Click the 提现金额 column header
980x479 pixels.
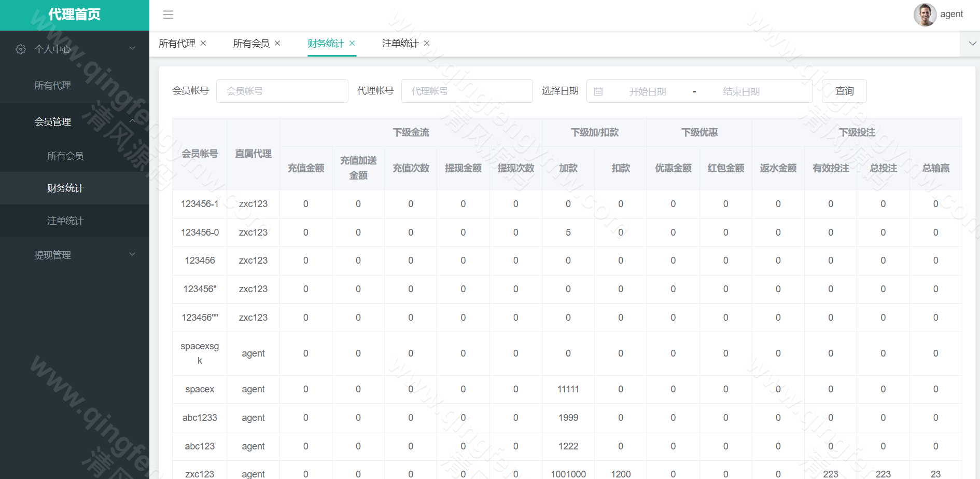[463, 168]
